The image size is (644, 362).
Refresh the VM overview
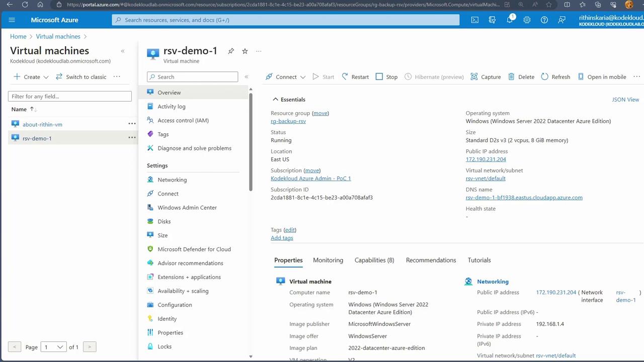point(555,77)
